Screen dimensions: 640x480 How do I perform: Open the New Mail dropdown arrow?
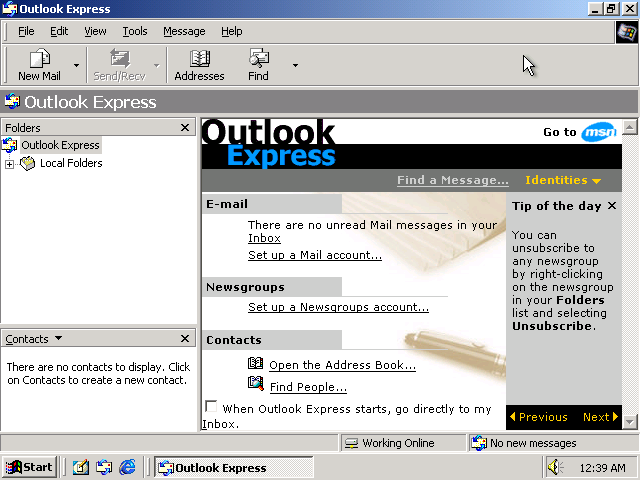pos(76,65)
